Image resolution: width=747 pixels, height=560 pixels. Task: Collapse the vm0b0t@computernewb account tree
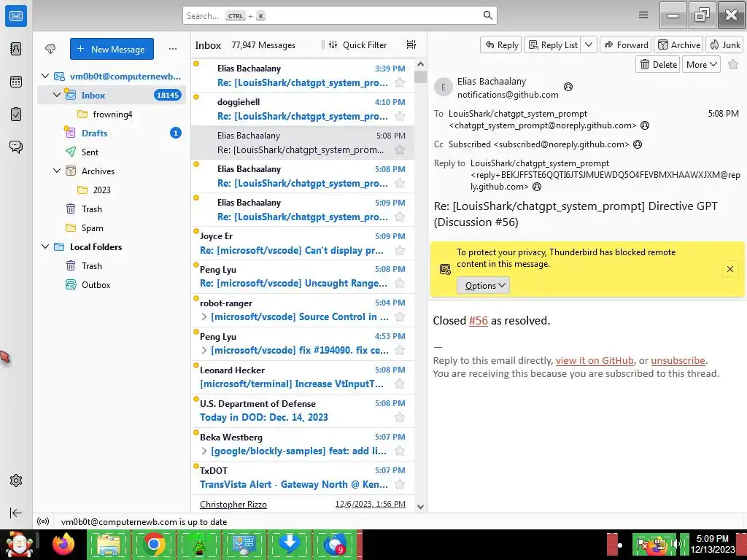[x=45, y=76]
